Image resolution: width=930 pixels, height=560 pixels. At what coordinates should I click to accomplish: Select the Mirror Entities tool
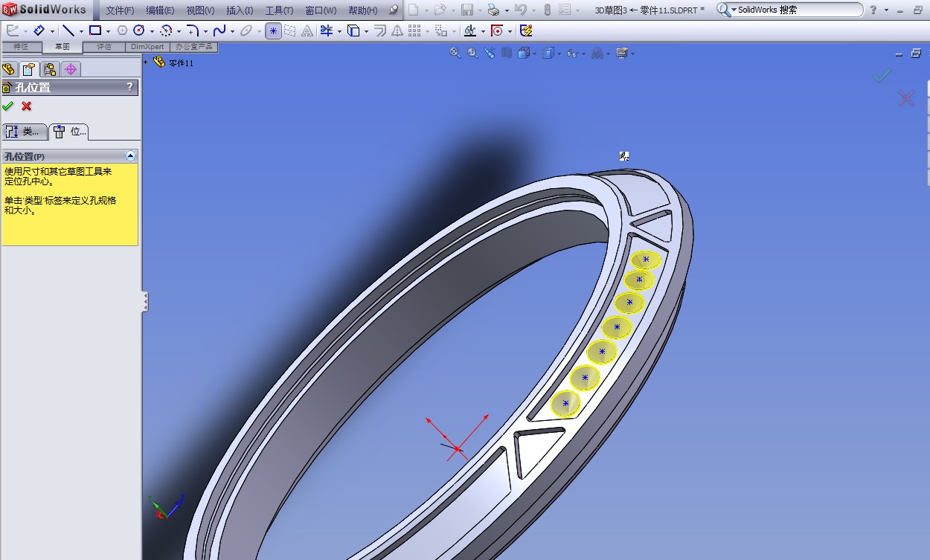397,30
